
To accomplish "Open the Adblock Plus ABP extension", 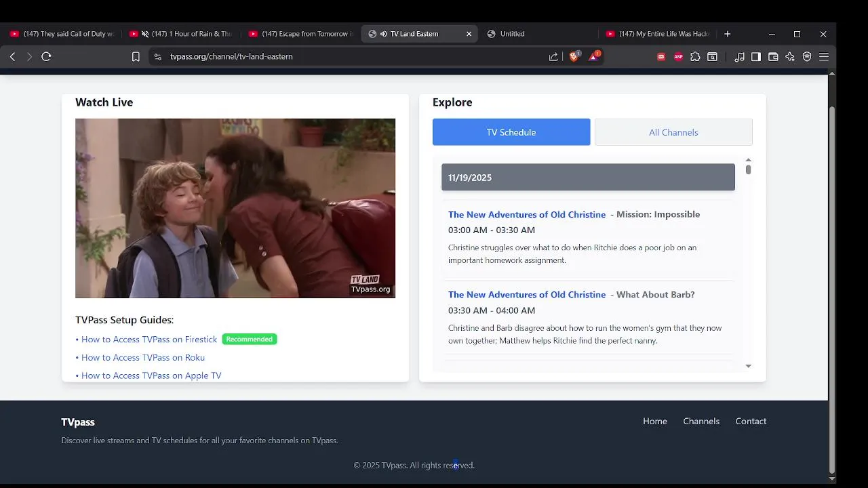I will (678, 57).
